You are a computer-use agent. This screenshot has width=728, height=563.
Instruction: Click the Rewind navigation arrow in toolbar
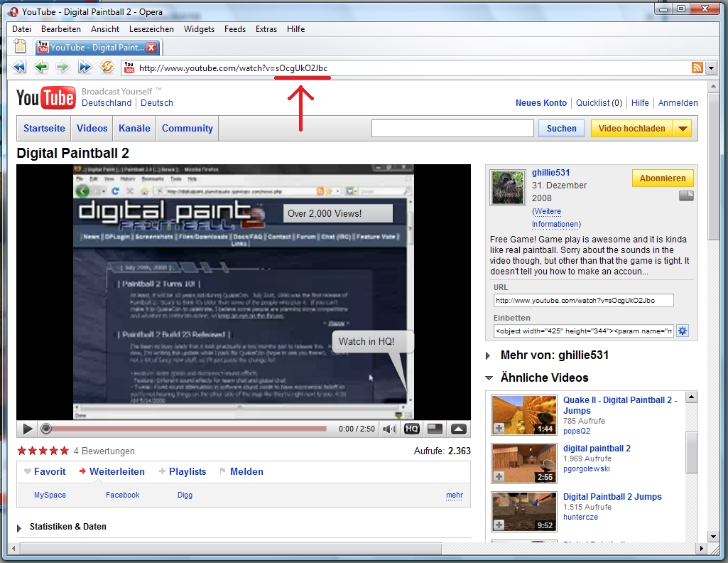click(19, 68)
